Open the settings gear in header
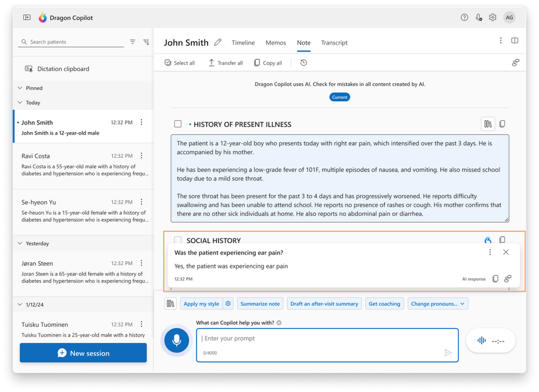 coord(493,17)
